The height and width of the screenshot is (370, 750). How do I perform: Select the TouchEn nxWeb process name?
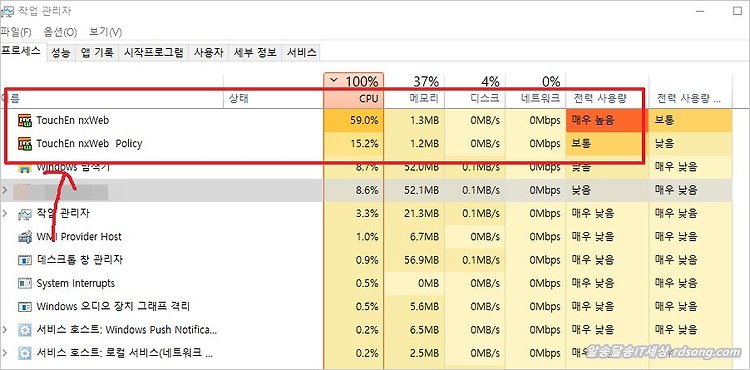[x=73, y=120]
